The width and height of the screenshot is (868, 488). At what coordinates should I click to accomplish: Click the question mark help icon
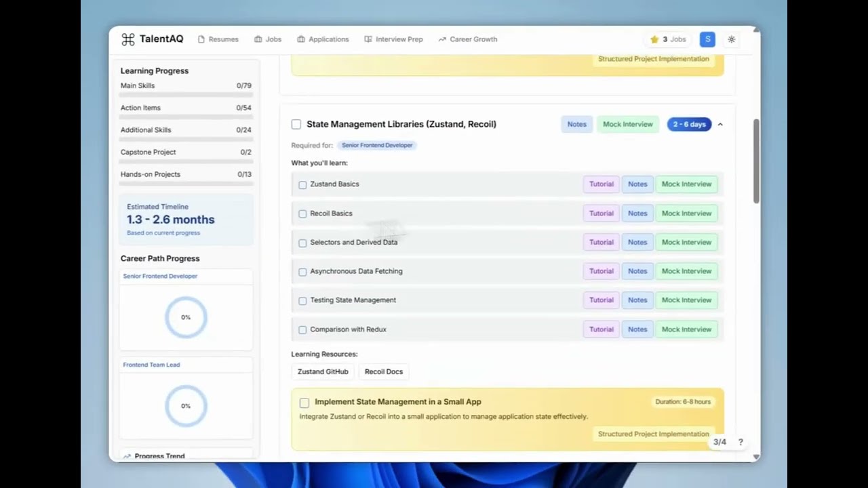tap(741, 442)
